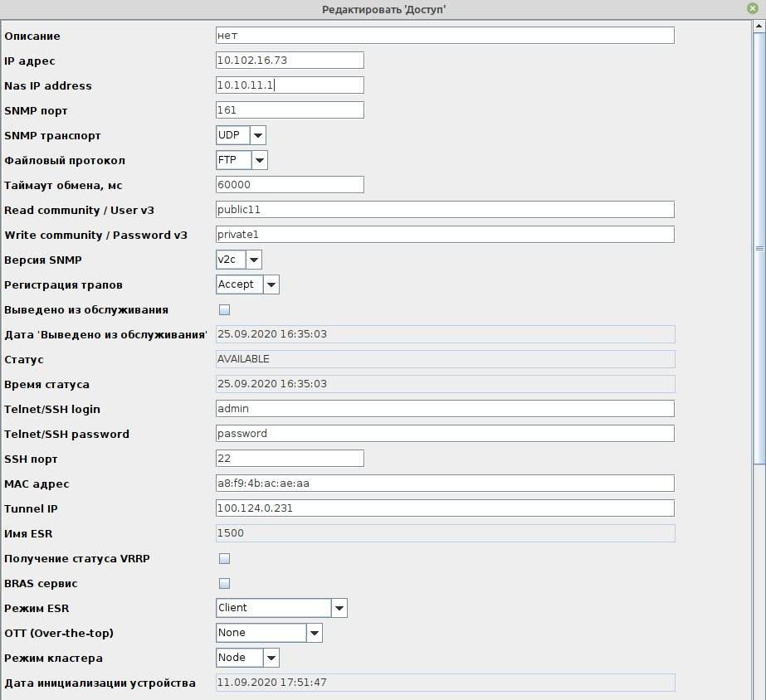Expand the 'Файловый протокол' FTP dropdown
Viewport: 766px width, 700px height.
(x=259, y=160)
